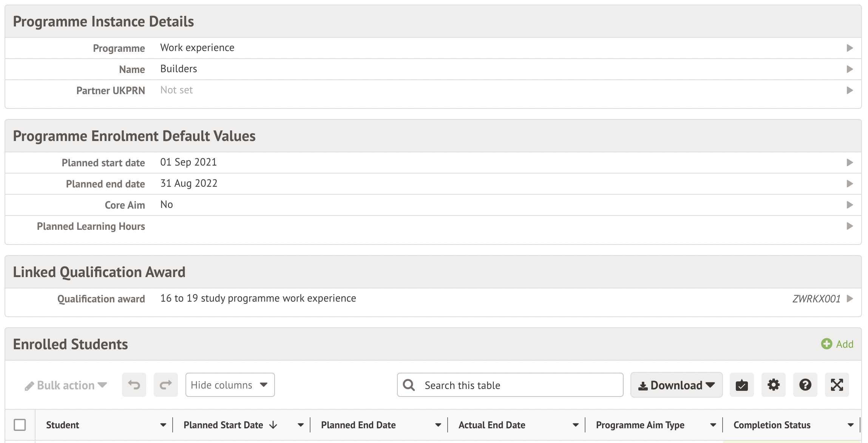Open table settings gear icon
Image resolution: width=868 pixels, height=443 pixels.
[x=773, y=385]
